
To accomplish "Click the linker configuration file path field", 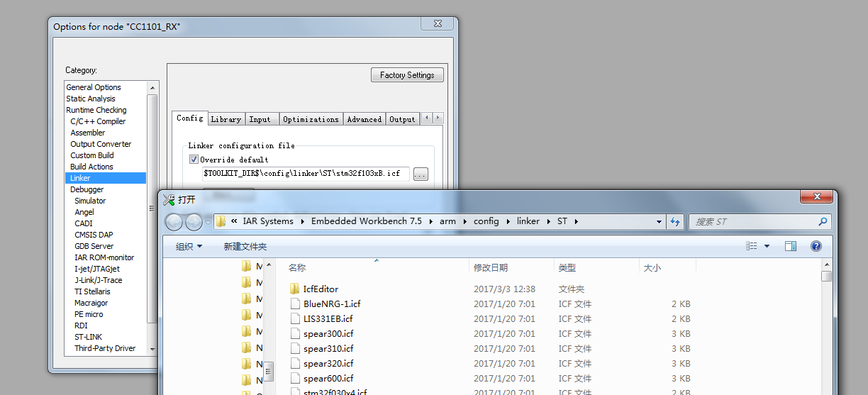I will [306, 174].
